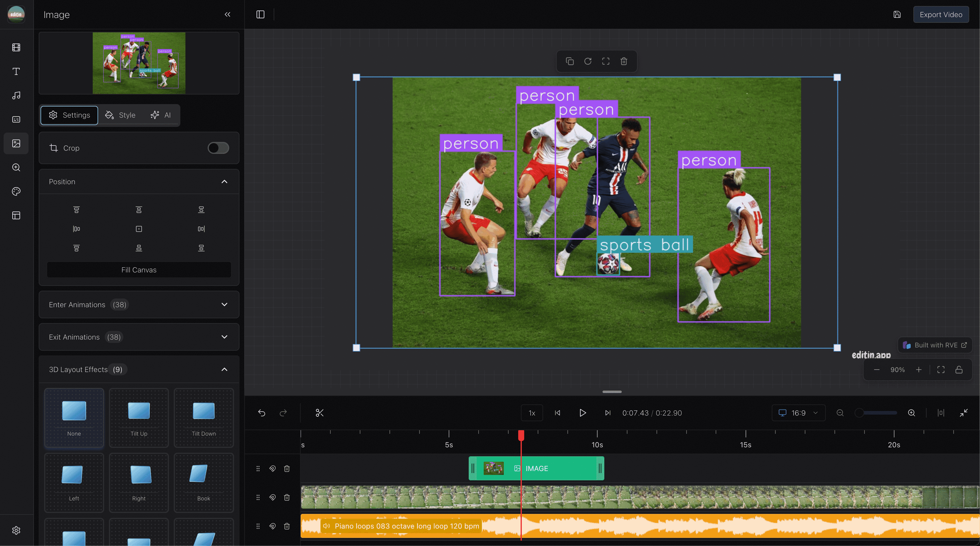The width and height of the screenshot is (980, 546).
Task: Open the Built with RVE link
Action: 935,345
